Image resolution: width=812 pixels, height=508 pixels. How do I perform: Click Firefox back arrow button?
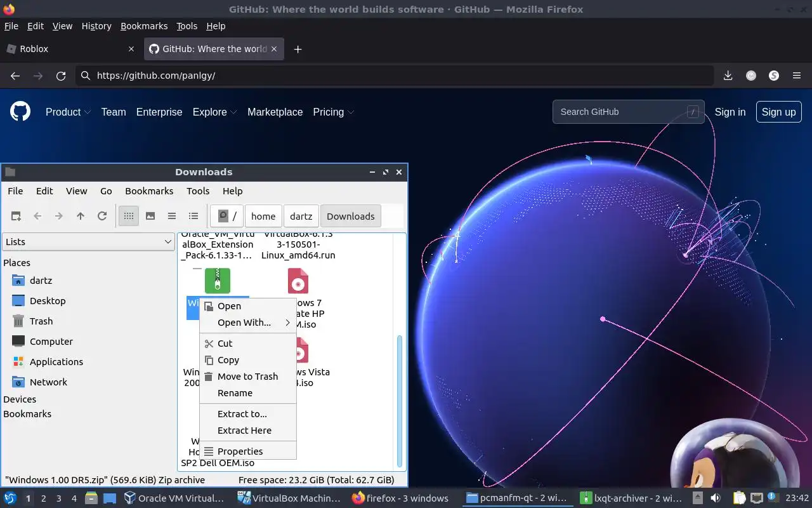click(x=15, y=76)
